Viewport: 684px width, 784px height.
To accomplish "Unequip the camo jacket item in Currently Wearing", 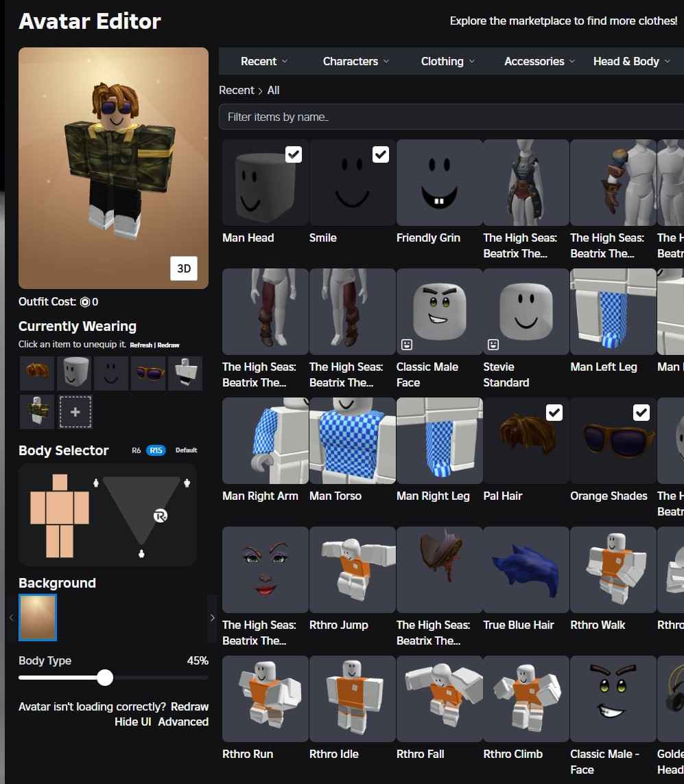I will 37,411.
